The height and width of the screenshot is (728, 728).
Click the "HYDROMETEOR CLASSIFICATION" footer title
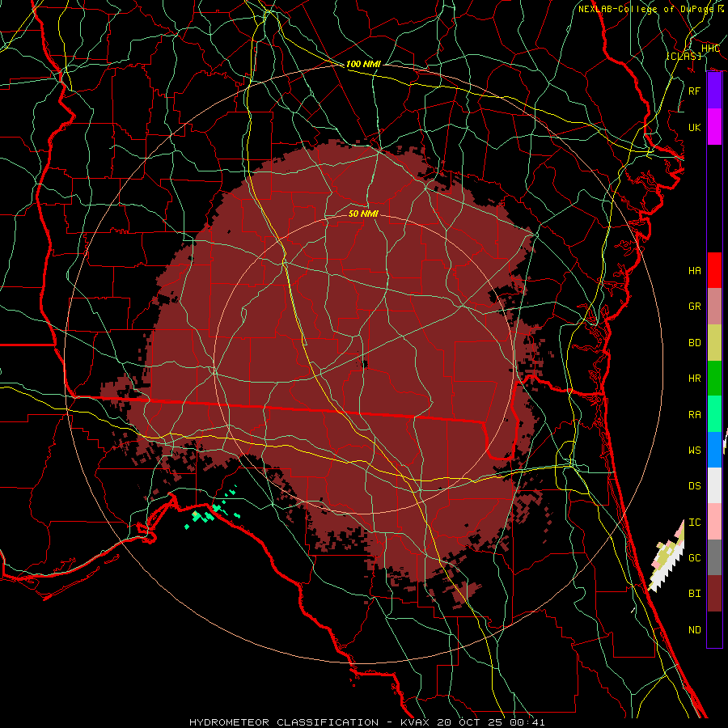[x=284, y=722]
